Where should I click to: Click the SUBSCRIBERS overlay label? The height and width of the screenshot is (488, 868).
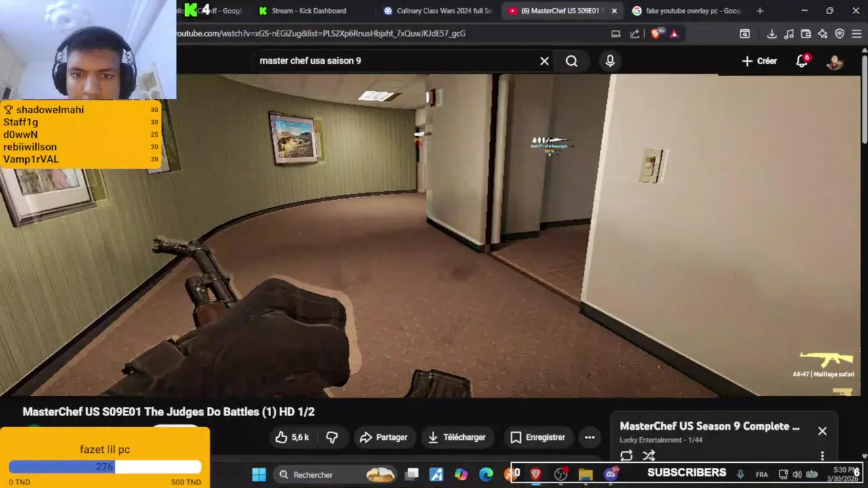(x=686, y=472)
